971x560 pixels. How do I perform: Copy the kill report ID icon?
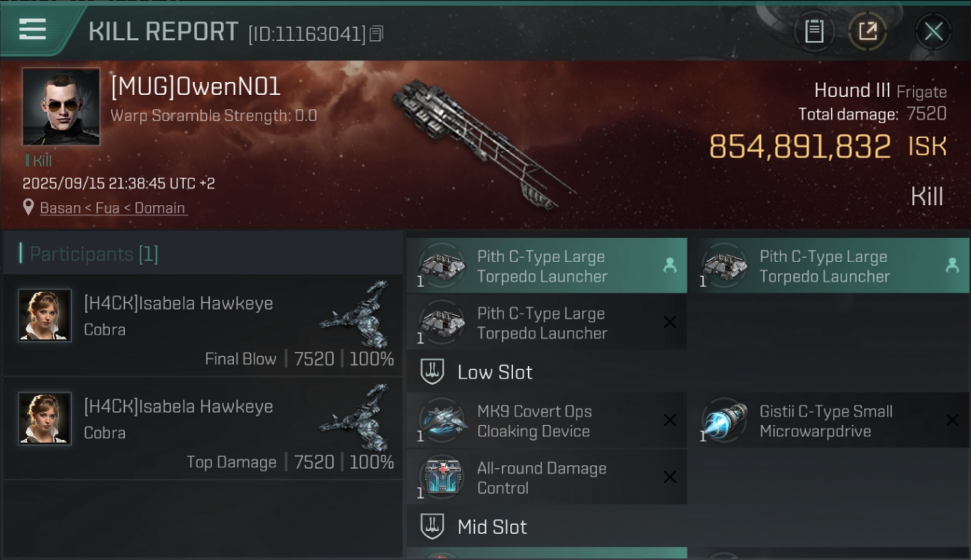pyautogui.click(x=376, y=34)
